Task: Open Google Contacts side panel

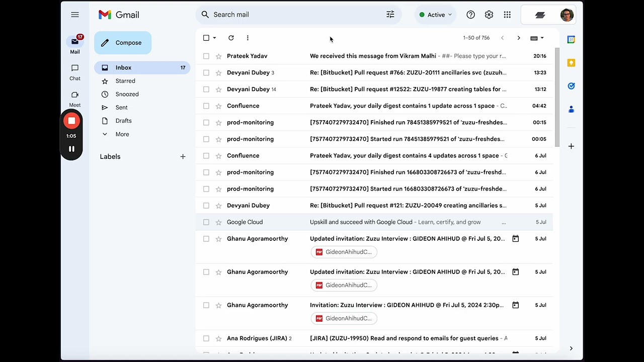Action: click(571, 109)
